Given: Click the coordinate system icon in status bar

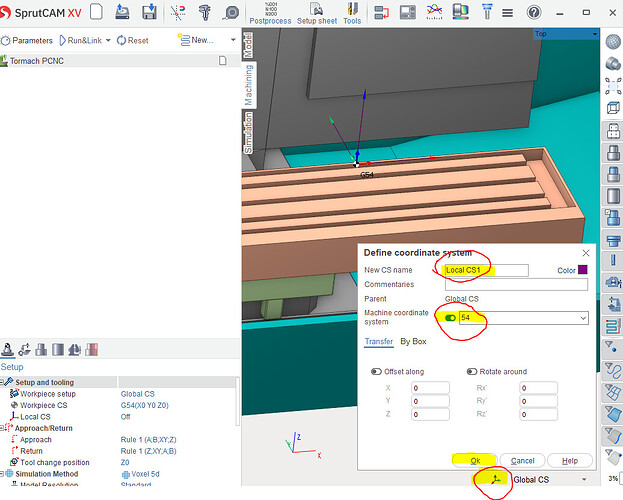Looking at the screenshot, I should click(x=494, y=480).
